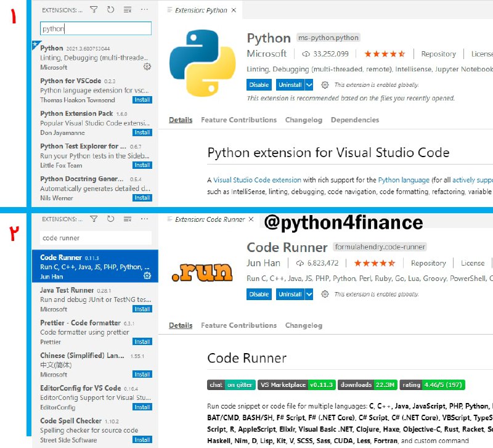
Task: Click the search box containing 'code runner'
Action: pyautogui.click(x=96, y=238)
